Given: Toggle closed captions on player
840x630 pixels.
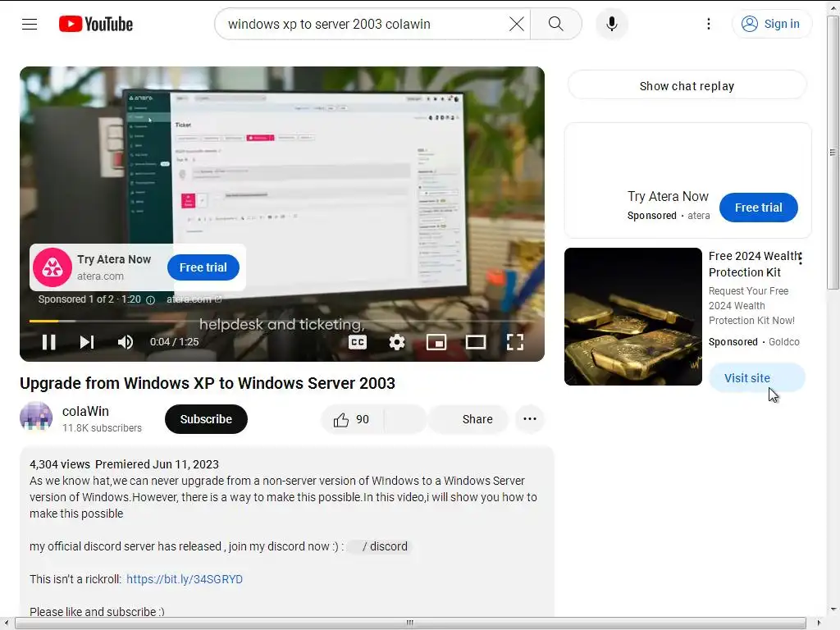Looking at the screenshot, I should tap(358, 342).
